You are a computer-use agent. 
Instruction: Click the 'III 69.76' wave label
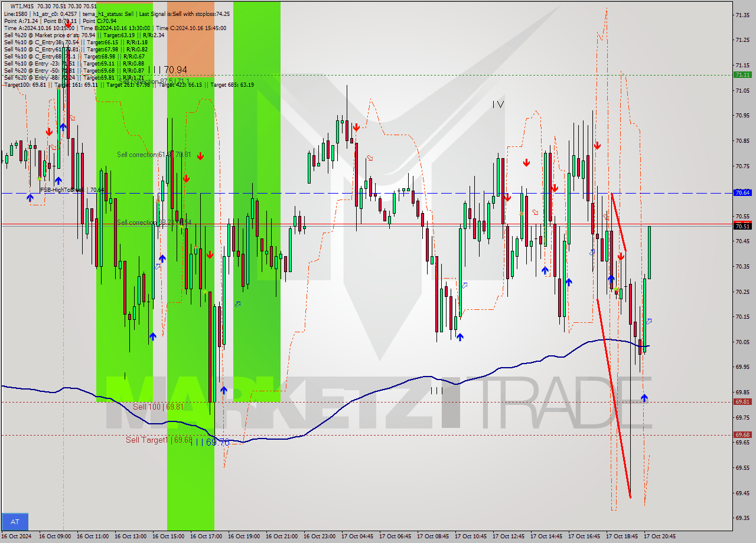point(209,441)
